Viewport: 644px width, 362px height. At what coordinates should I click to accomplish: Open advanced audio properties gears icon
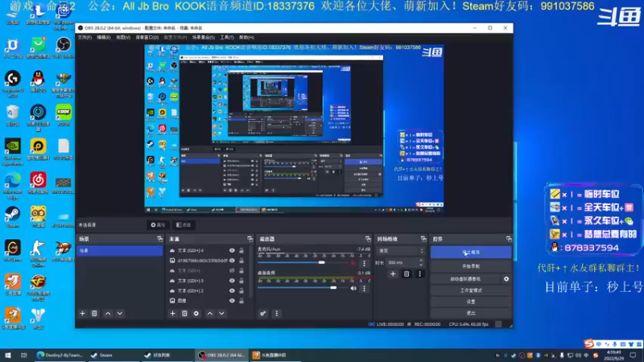click(263, 314)
